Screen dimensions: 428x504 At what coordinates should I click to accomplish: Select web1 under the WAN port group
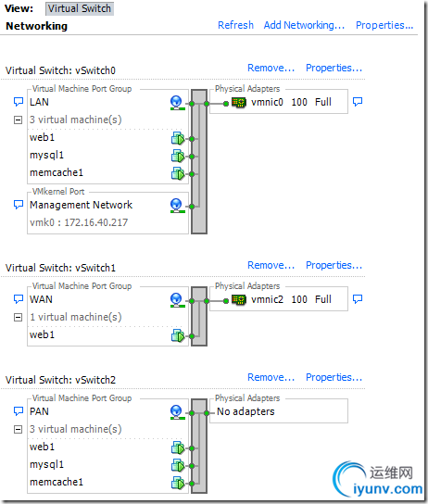(x=42, y=335)
